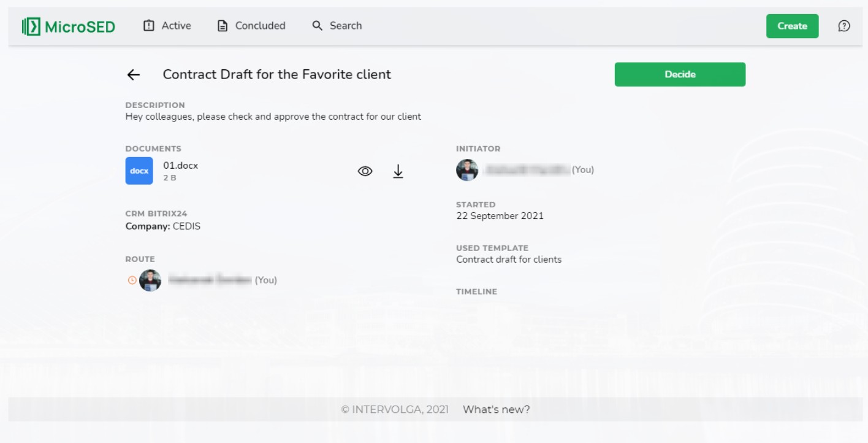Click the 01.docx file name
Viewport: 868px width, 443px height.
pos(180,166)
